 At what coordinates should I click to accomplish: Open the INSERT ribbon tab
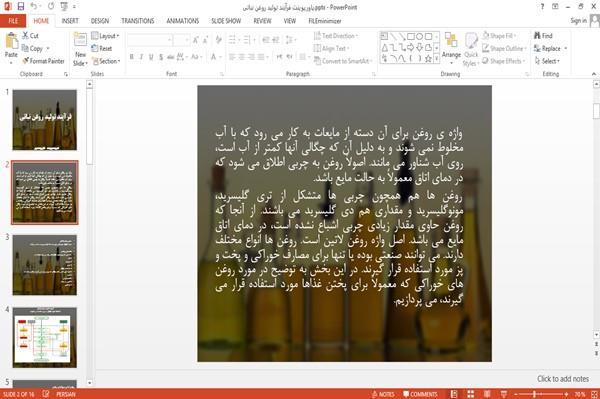70,21
